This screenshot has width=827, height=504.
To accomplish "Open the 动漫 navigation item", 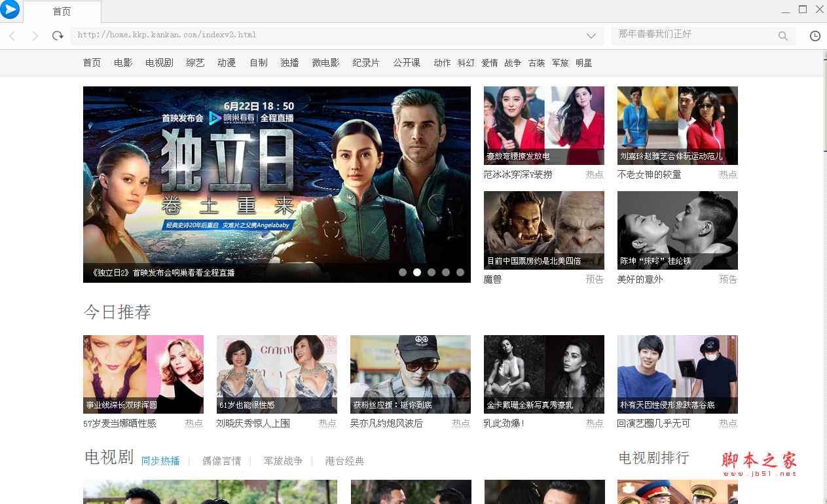I will pyautogui.click(x=227, y=63).
